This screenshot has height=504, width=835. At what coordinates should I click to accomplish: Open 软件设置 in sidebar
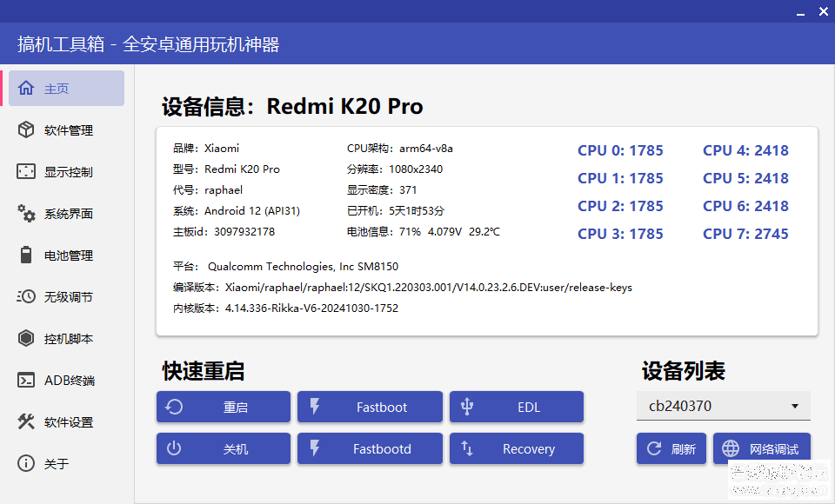click(x=67, y=421)
